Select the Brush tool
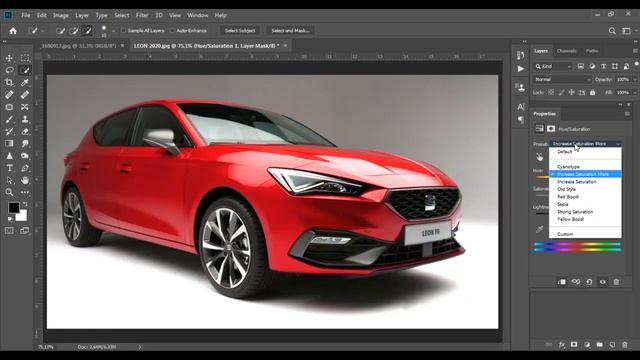This screenshot has width=640, height=360. [x=9, y=119]
